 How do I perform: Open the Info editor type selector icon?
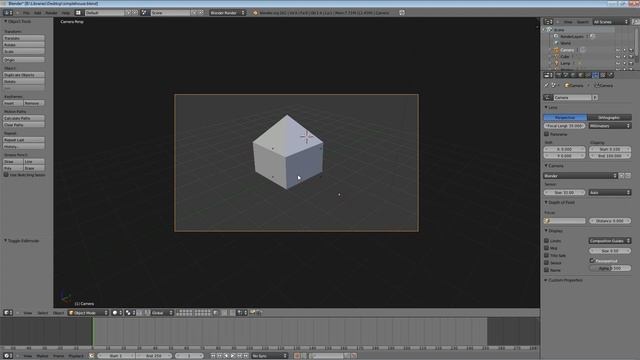click(8, 13)
